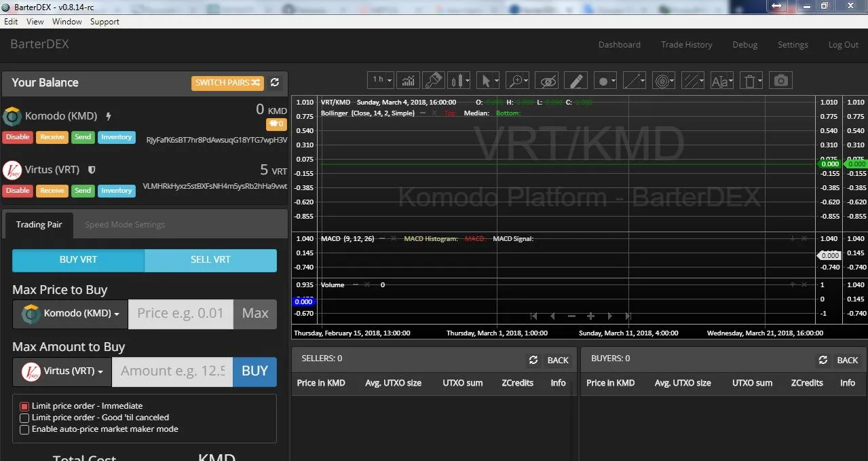Open the trend line tool dropdown
Screen dimensions: 868x461
635,81
